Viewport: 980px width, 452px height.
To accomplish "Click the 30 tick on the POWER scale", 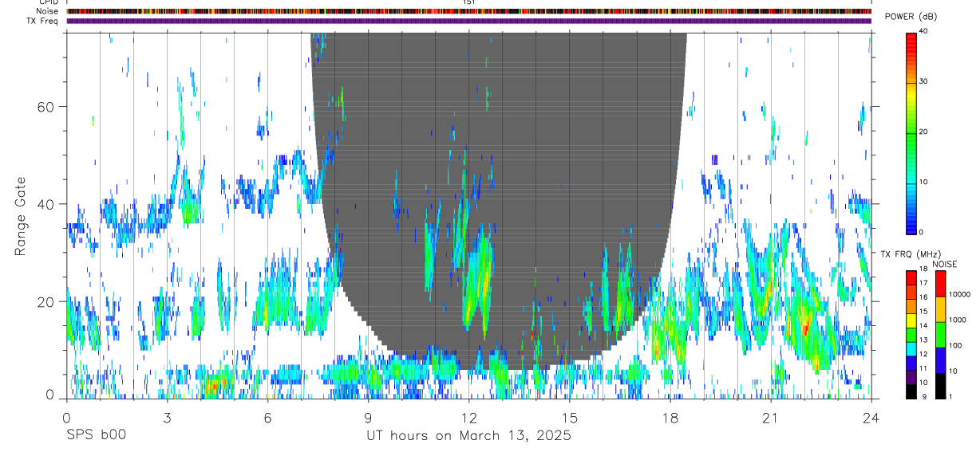I will [x=924, y=81].
